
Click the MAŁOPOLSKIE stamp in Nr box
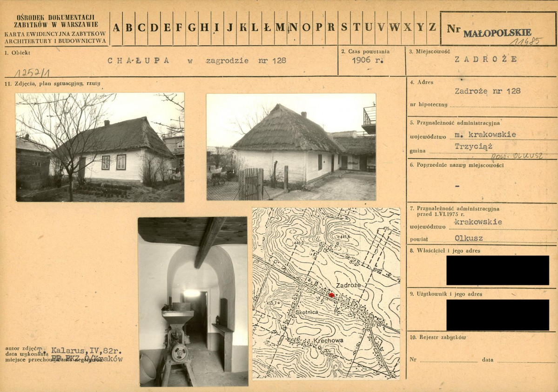tap(497, 34)
